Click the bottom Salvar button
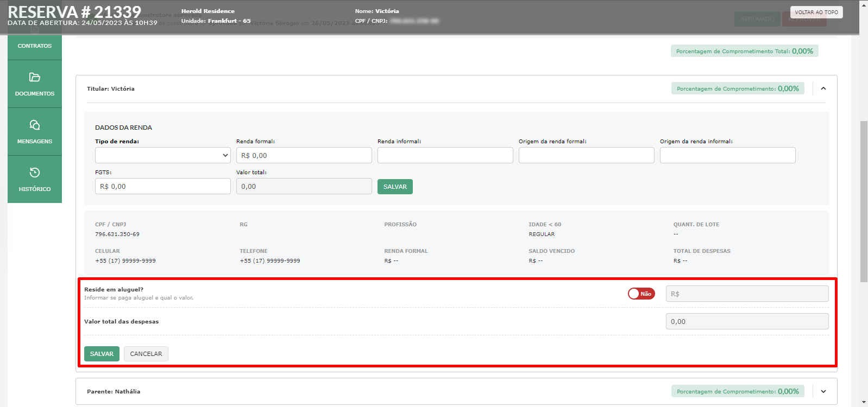The width and height of the screenshot is (868, 407). 102,354
